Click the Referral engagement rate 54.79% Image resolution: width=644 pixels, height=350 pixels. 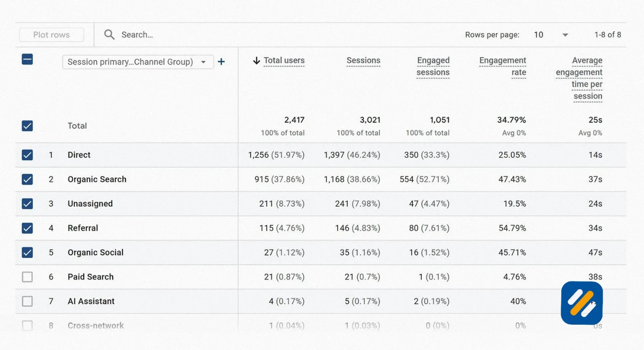(x=512, y=228)
